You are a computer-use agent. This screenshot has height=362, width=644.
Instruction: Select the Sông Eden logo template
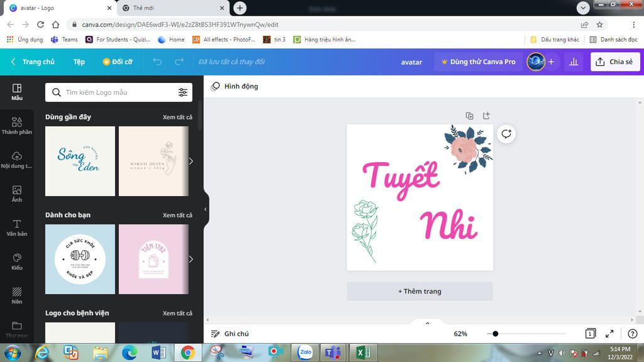pyautogui.click(x=80, y=161)
